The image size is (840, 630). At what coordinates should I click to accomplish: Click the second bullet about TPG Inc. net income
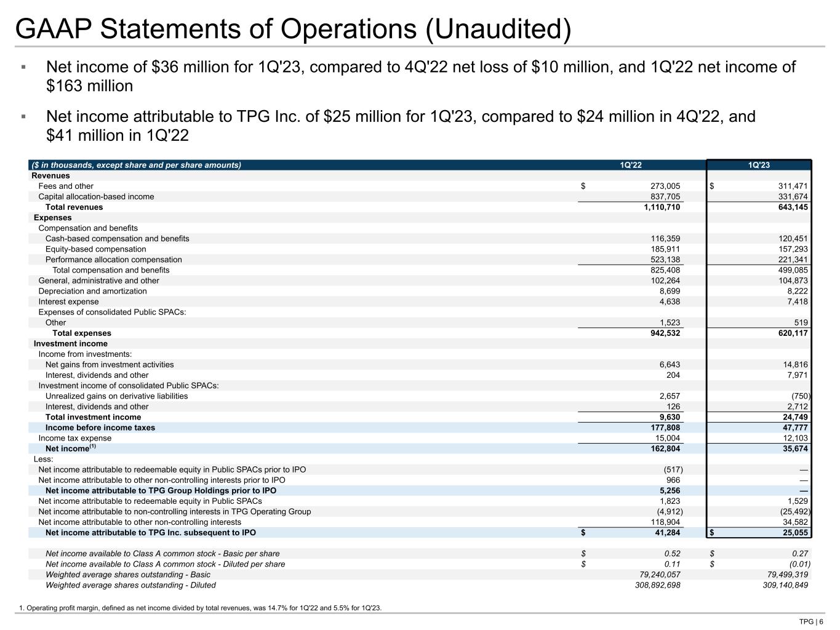[401, 126]
